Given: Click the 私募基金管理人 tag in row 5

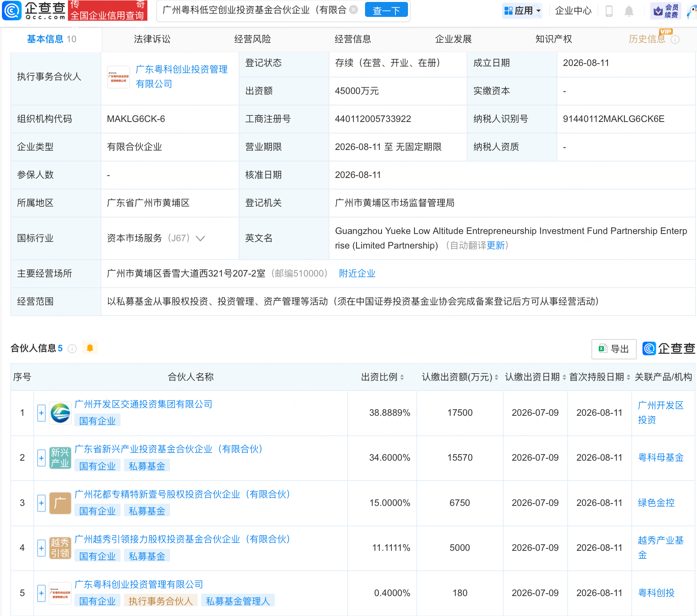Looking at the screenshot, I should tap(238, 601).
